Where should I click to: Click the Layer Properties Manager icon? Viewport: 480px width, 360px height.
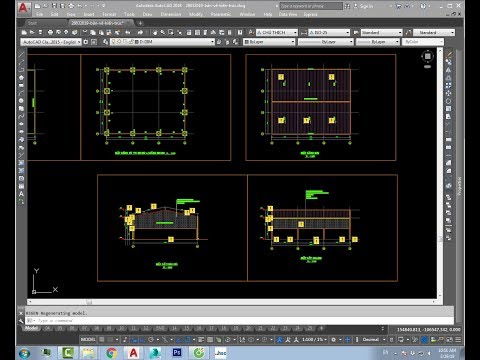[106, 42]
